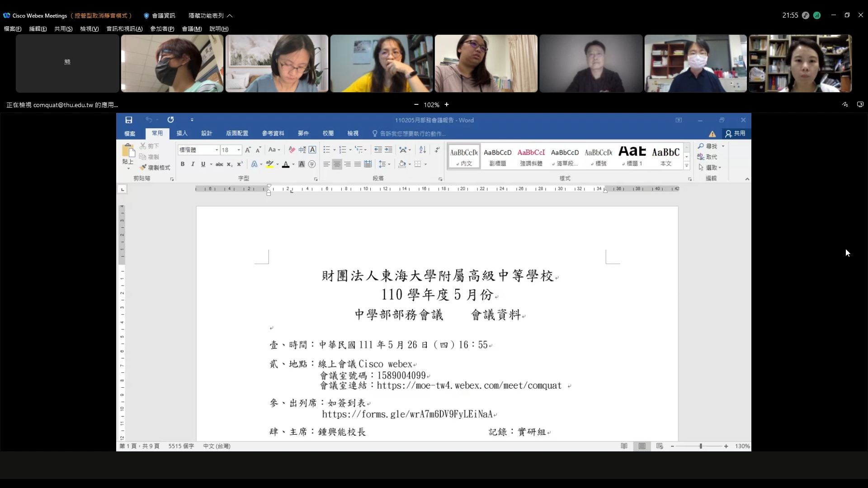Click the font color red-A swatch
The image size is (868, 488).
coord(285,164)
